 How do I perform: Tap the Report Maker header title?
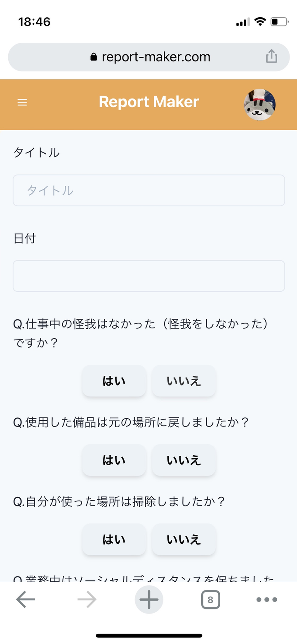149,102
